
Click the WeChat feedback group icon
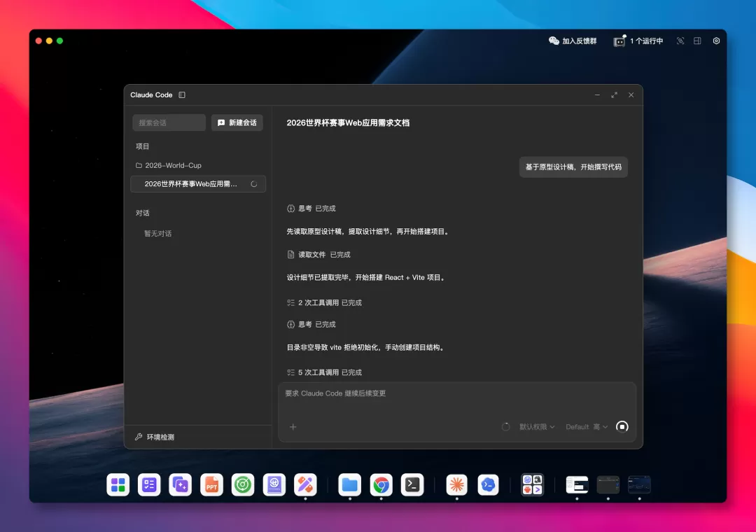554,41
